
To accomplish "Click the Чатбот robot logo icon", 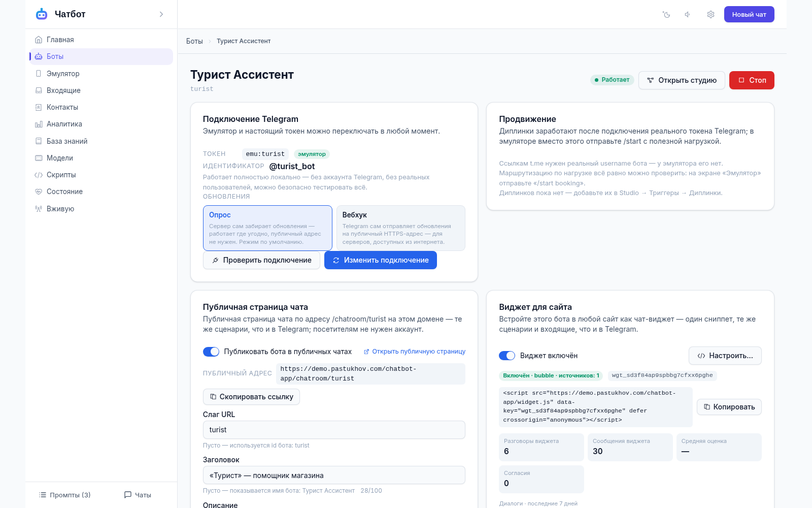I will coord(42,14).
